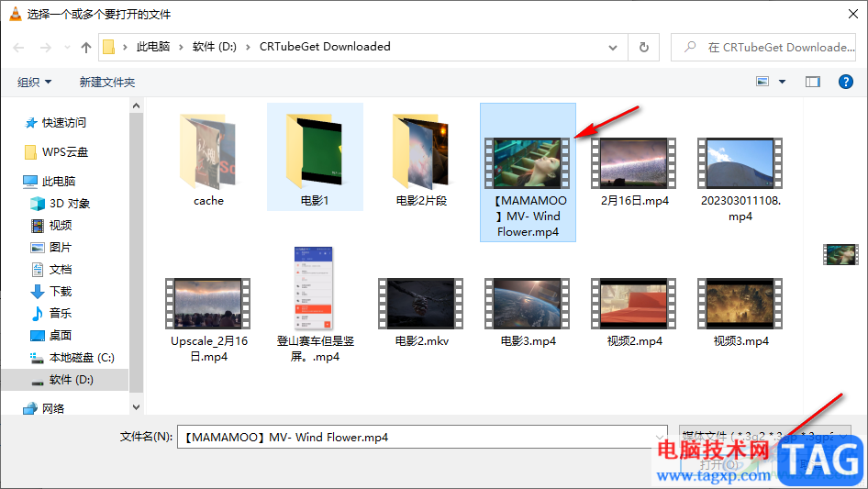Image resolution: width=868 pixels, height=489 pixels.
Task: Open view options dropdown arrow
Action: (x=782, y=82)
